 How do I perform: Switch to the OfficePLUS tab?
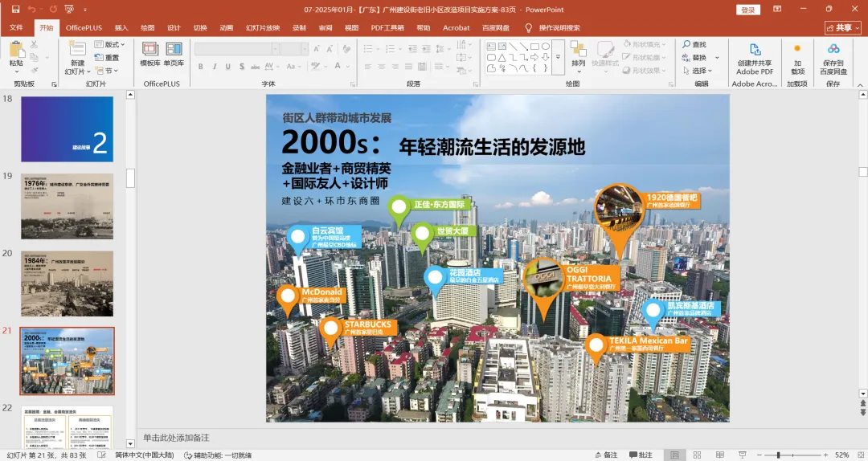84,27
